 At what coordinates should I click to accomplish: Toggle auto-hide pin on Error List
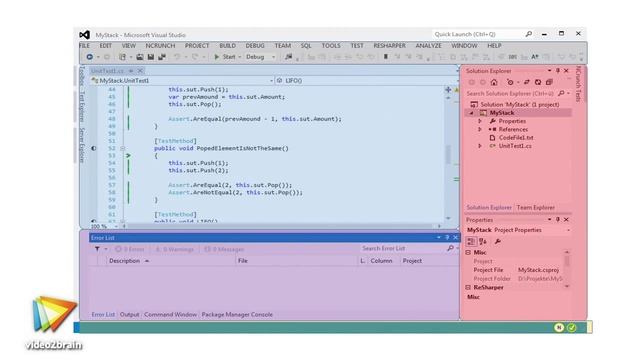coord(447,238)
